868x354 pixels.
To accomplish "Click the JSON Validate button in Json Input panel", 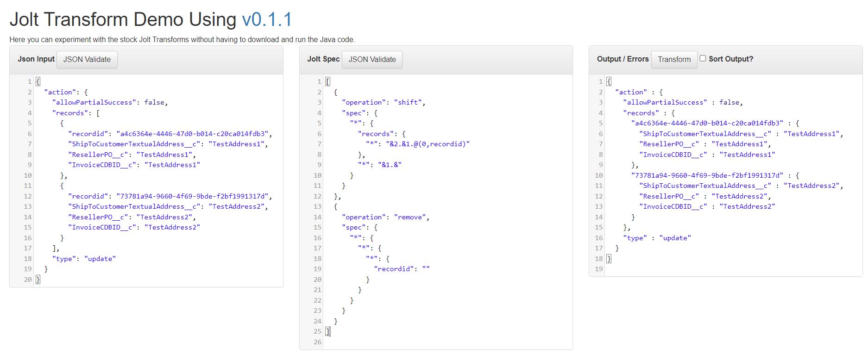I will point(87,59).
